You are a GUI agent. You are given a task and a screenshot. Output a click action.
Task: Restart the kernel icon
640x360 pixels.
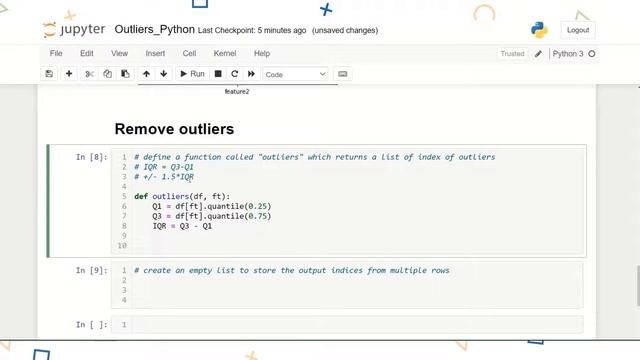[235, 74]
